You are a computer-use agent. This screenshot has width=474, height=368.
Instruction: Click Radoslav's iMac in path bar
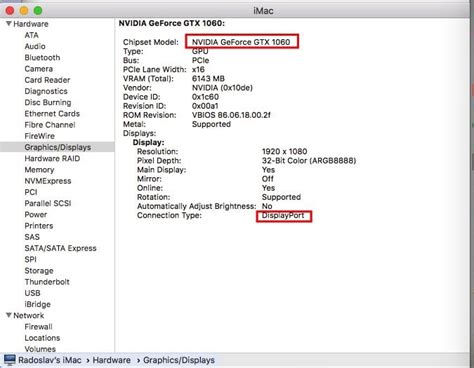50,360
